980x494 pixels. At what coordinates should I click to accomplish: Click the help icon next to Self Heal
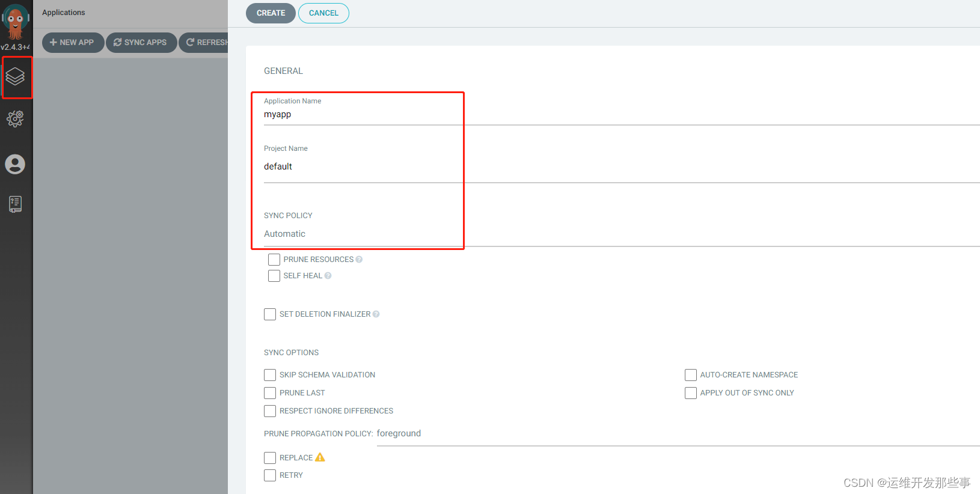click(328, 276)
